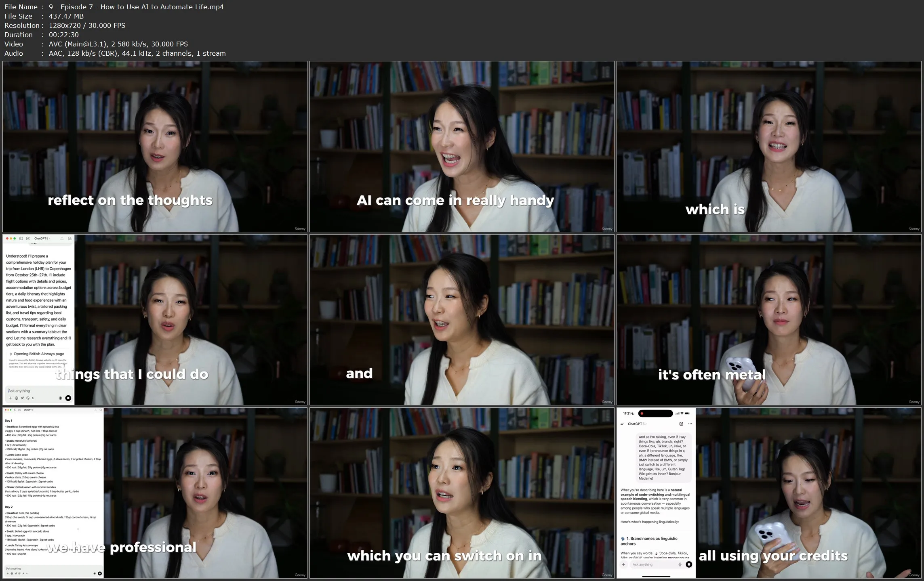Tap the scroll-down arrow in phone chat

tap(656, 554)
